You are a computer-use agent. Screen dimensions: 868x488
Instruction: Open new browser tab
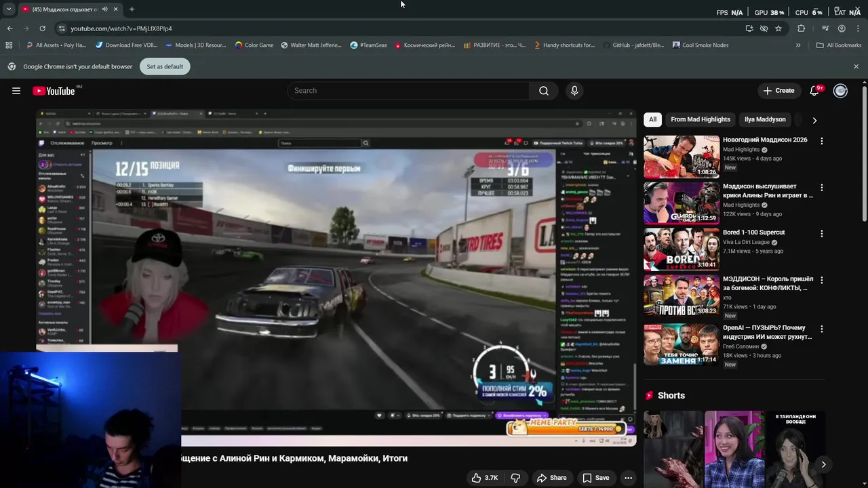tap(132, 9)
